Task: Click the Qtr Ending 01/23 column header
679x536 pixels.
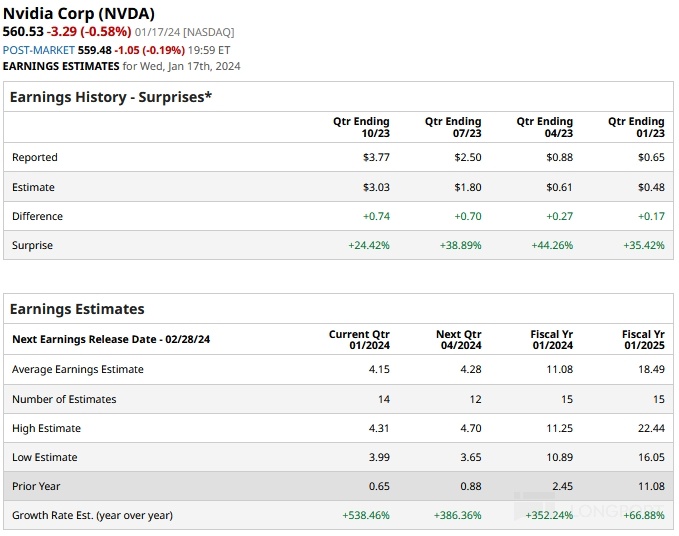Action: point(636,127)
